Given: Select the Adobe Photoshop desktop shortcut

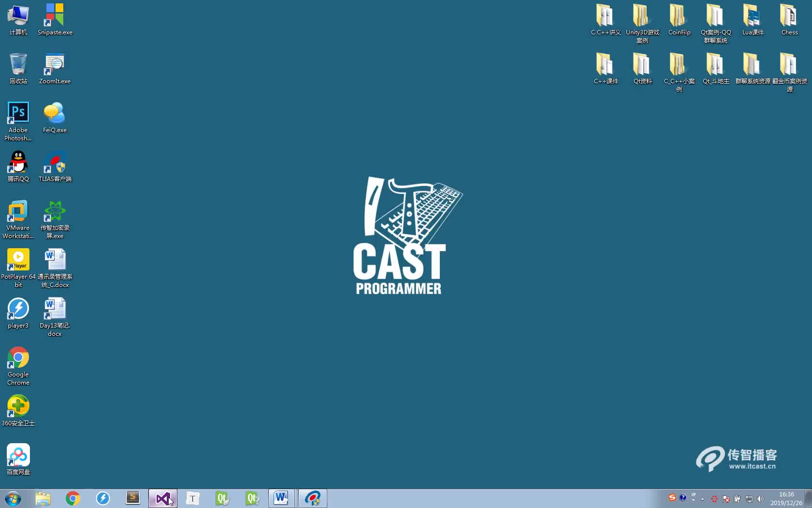Looking at the screenshot, I should [18, 121].
